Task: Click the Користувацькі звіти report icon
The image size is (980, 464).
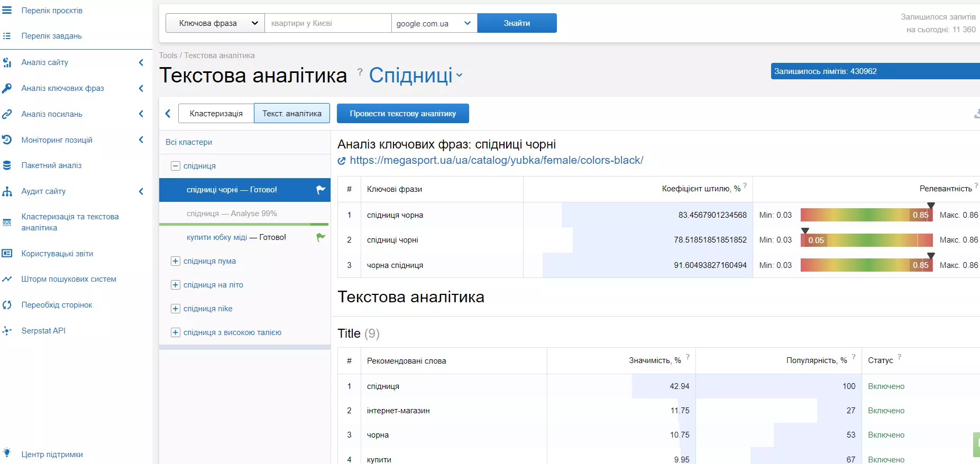Action: coord(7,253)
